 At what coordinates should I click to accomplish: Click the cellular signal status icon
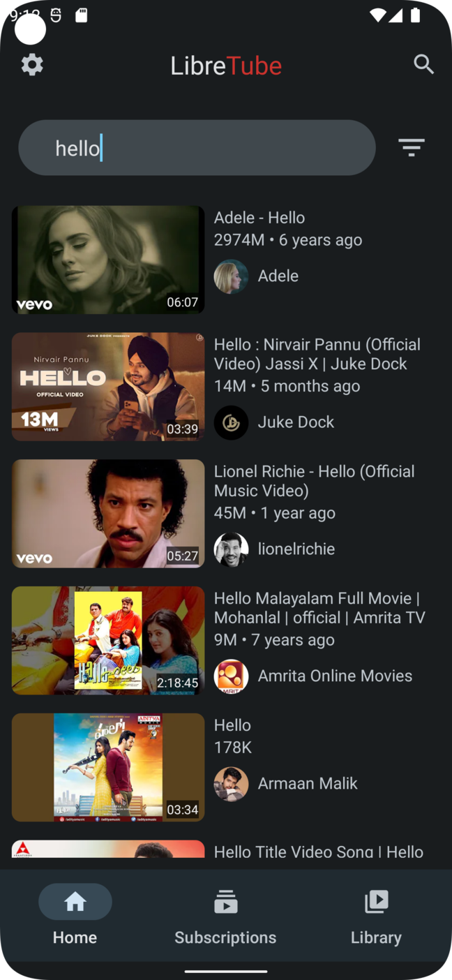[395, 15]
